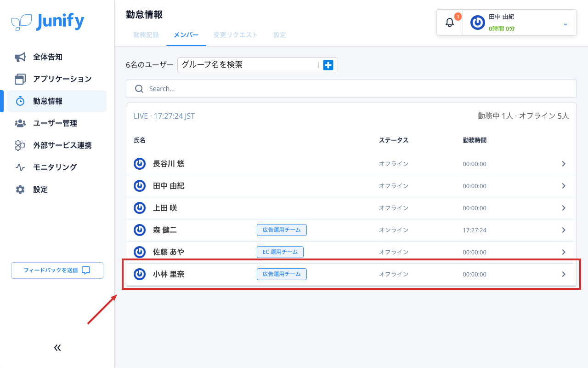Expand the row arrow for 田中 由紀
Viewport: 588px width, 368px height.
[x=564, y=186]
